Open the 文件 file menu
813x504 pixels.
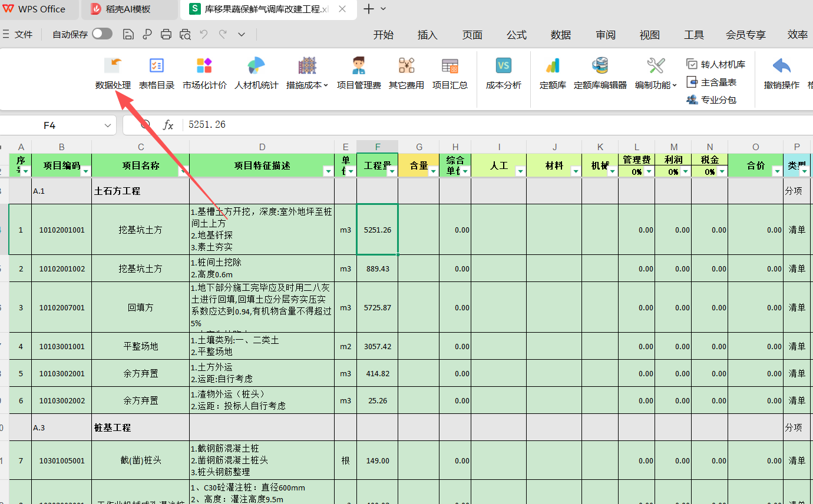pos(18,35)
